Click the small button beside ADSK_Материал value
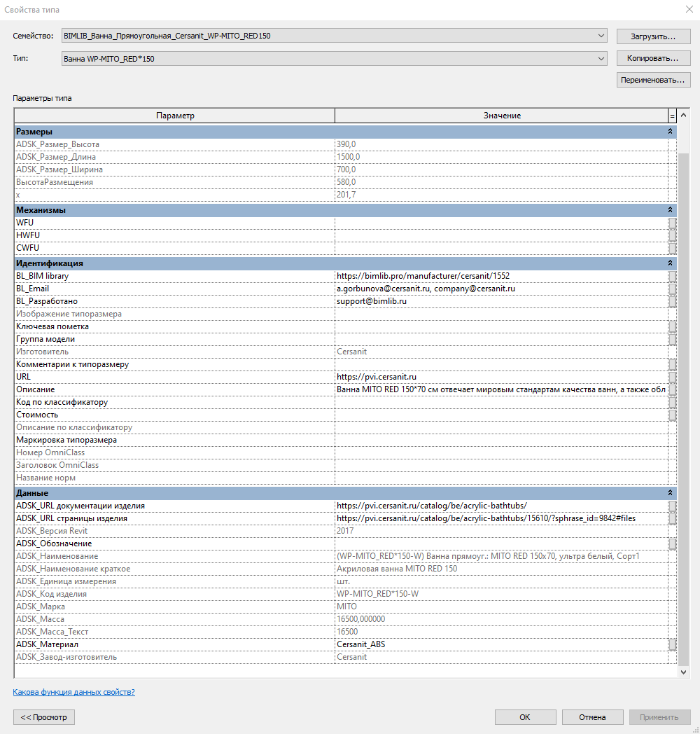This screenshot has height=734, width=700. tap(672, 644)
